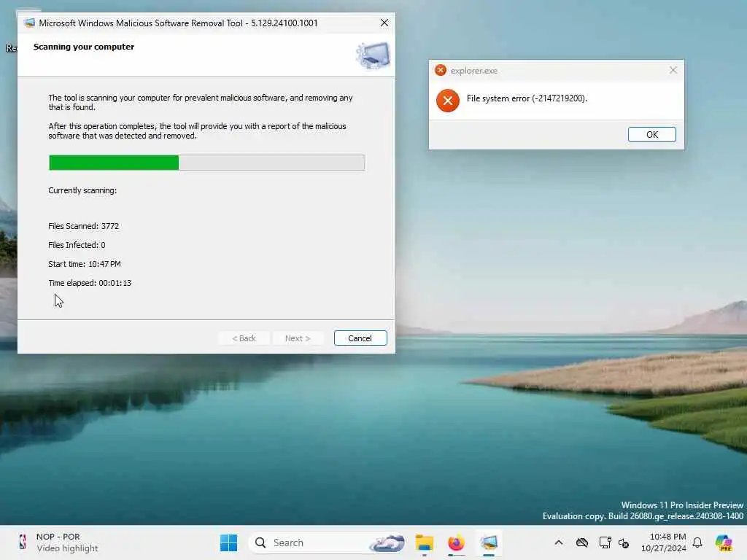The height and width of the screenshot is (560, 747).
Task: Click the 'Scanning your computer' heading
Action: [84, 47]
